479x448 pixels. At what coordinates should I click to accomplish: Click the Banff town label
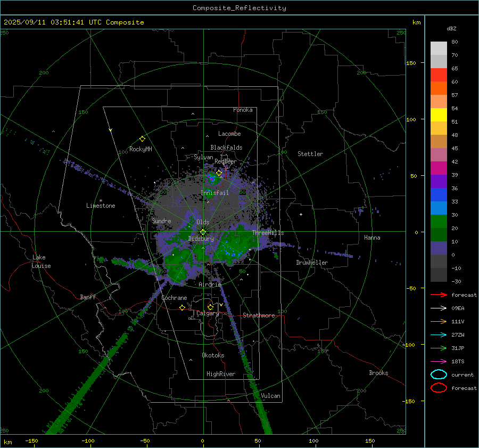(88, 297)
